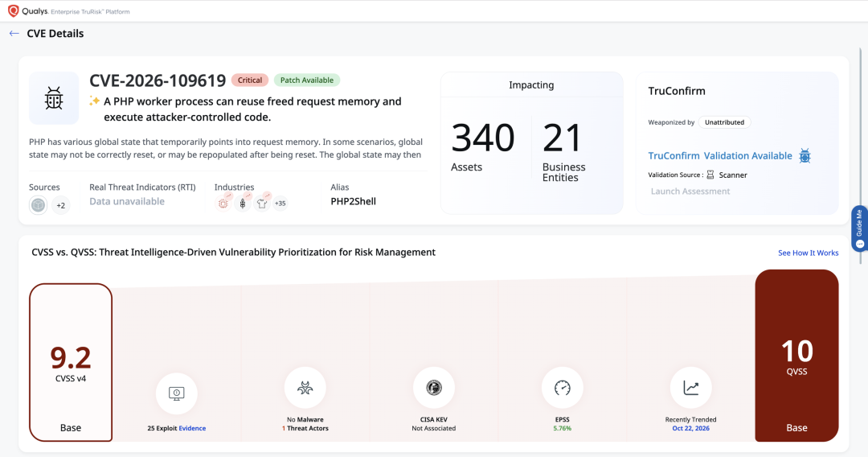868x457 pixels.
Task: Click the EPSS 5.76% value
Action: 563,428
